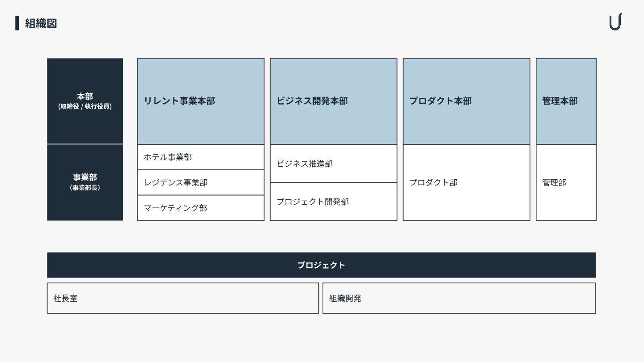Screen dimensions: 644x362
Task: Select the プロダクト本部 header box
Action: click(466, 101)
